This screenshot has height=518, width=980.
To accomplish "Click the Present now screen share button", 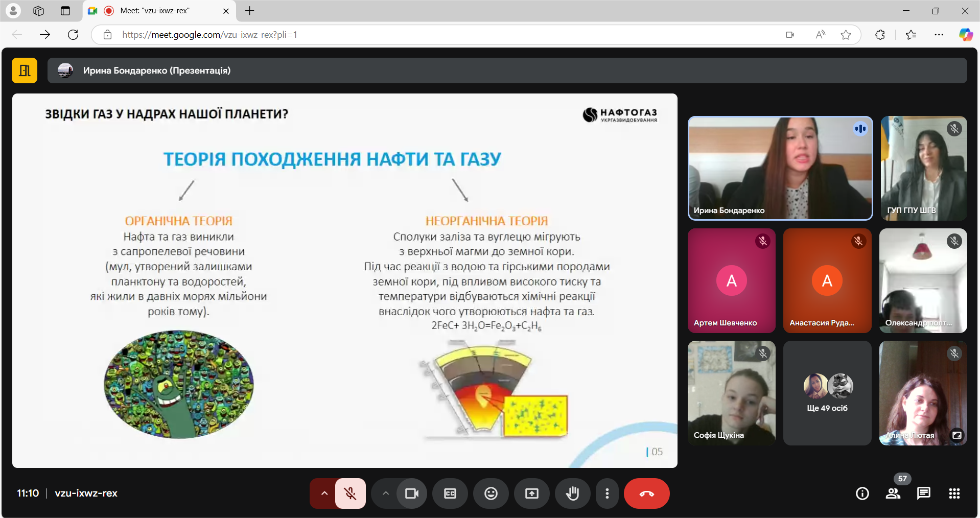I will point(532,493).
